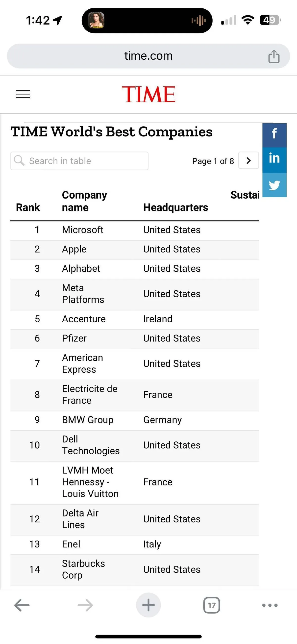Sort by Headquarters column header
The width and height of the screenshot is (297, 644).
[175, 207]
